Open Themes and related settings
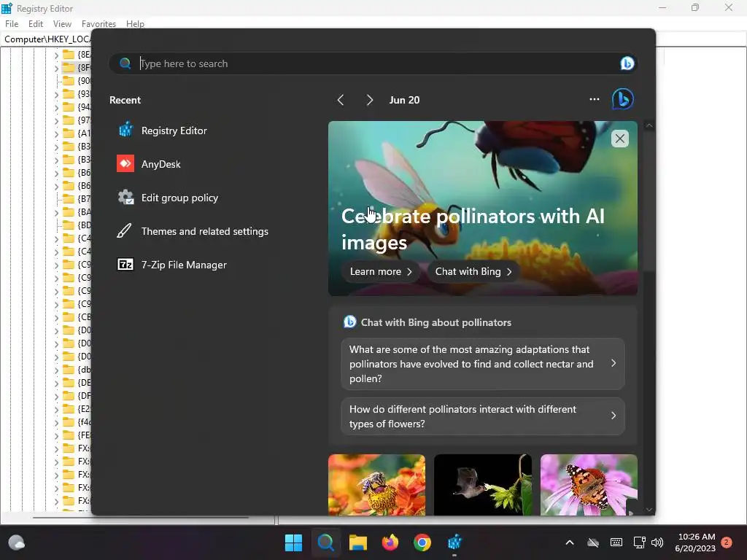Screen dimensions: 747x560 (x=193, y=231)
